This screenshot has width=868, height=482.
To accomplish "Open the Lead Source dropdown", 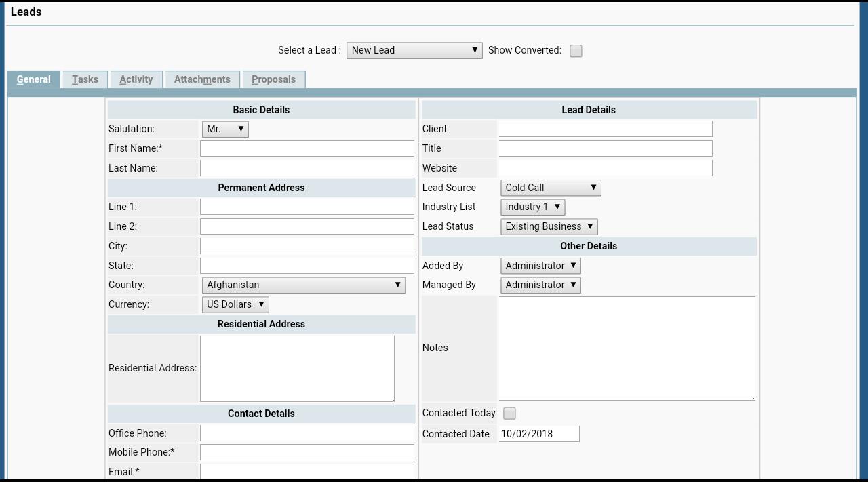I will coord(551,188).
